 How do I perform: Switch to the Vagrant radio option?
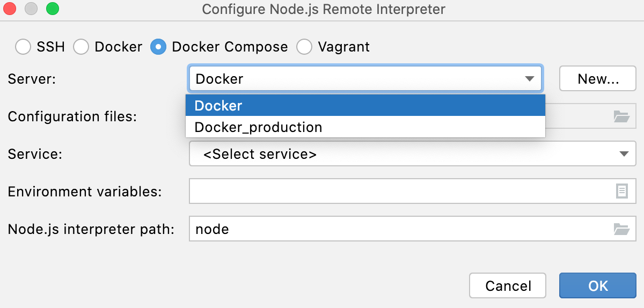point(304,47)
